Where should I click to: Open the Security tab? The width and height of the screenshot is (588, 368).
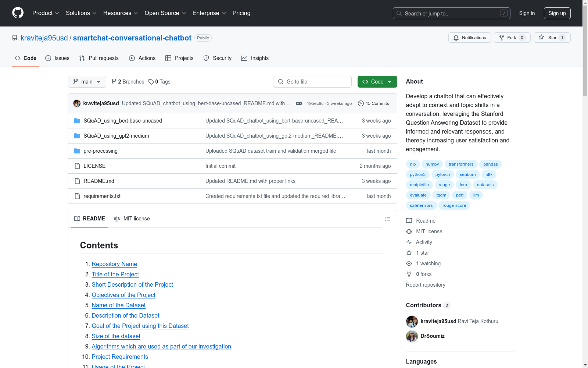[218, 58]
